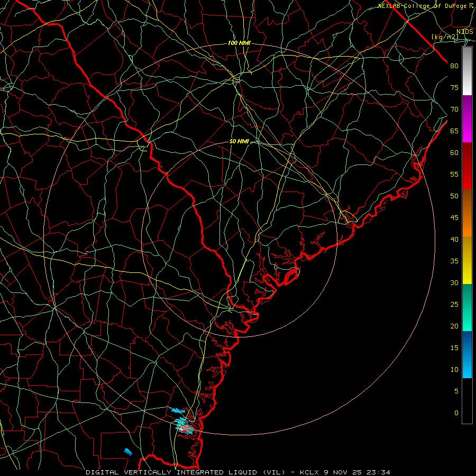Click the 10 value on the VIL scale
476x476 pixels.
(454, 370)
